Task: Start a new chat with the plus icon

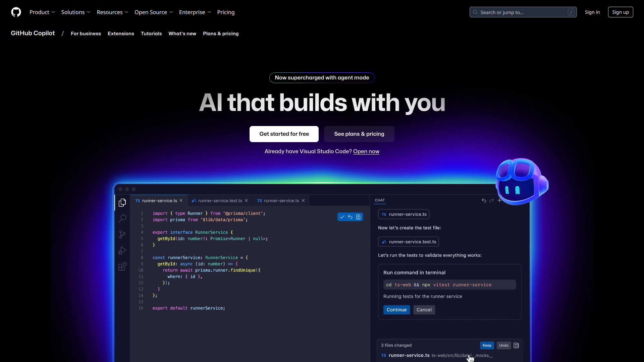Action: click(x=500, y=200)
